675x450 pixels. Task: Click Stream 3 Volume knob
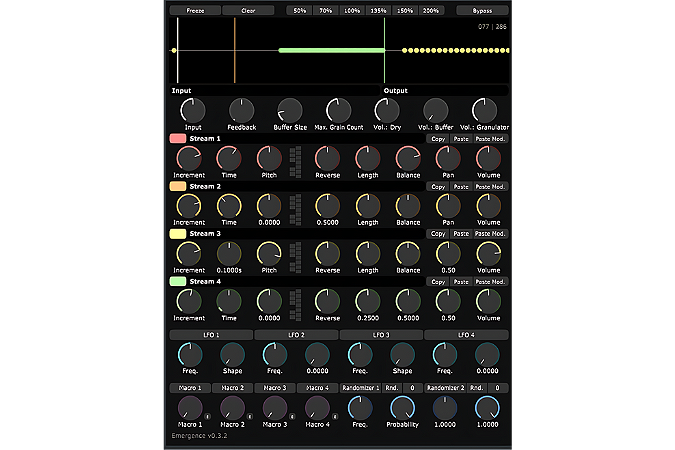coord(489,254)
